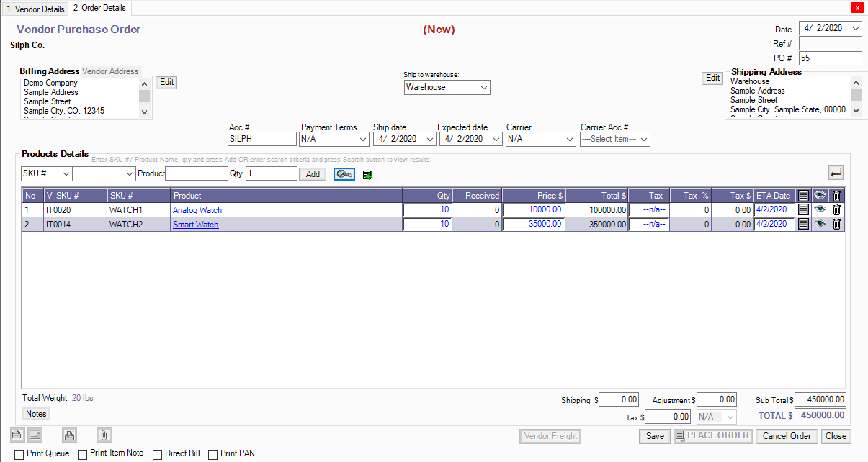Delete the Analog Watch row via trash icon
868x462 pixels.
[836, 210]
